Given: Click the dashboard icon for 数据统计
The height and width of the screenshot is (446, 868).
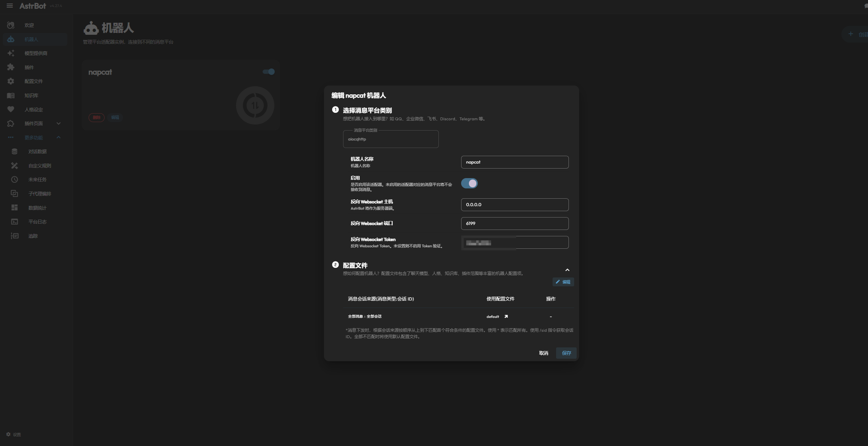Looking at the screenshot, I should coord(15,208).
